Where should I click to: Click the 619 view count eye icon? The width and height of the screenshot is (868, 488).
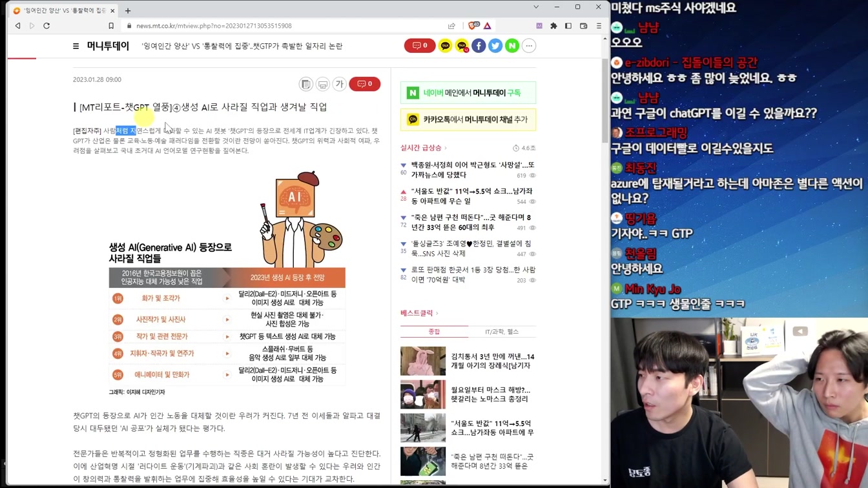(533, 176)
